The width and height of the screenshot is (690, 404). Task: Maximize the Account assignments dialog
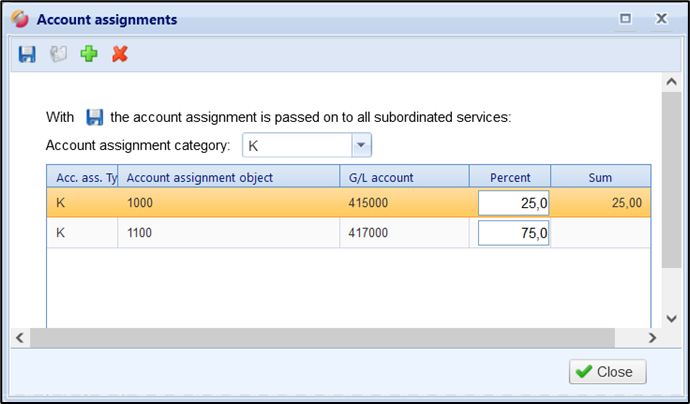coord(626,19)
